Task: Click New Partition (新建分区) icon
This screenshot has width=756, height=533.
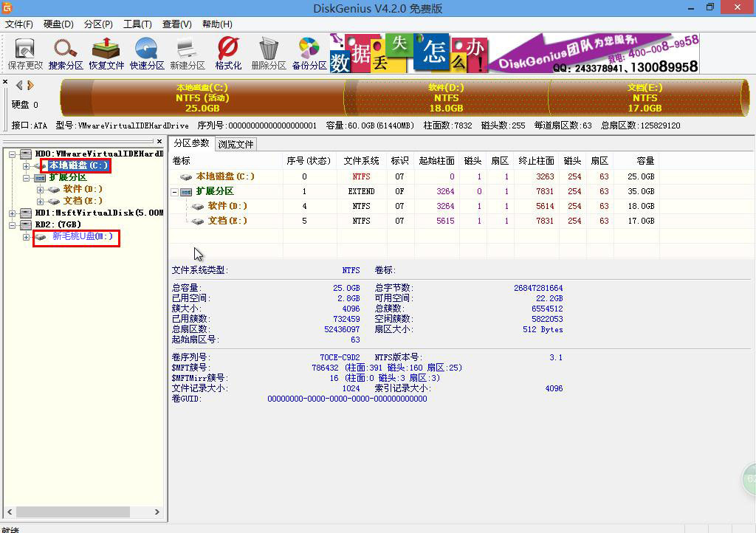Action: 187,54
